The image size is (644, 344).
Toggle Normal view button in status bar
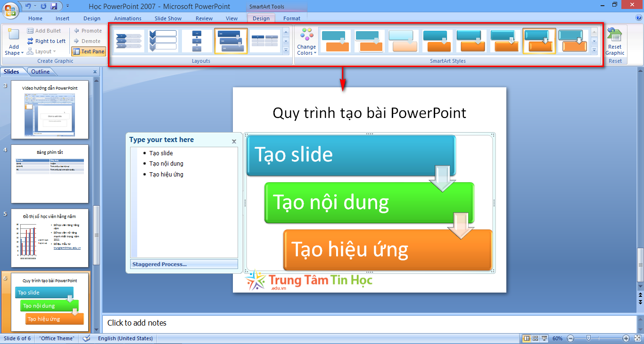[x=527, y=338]
